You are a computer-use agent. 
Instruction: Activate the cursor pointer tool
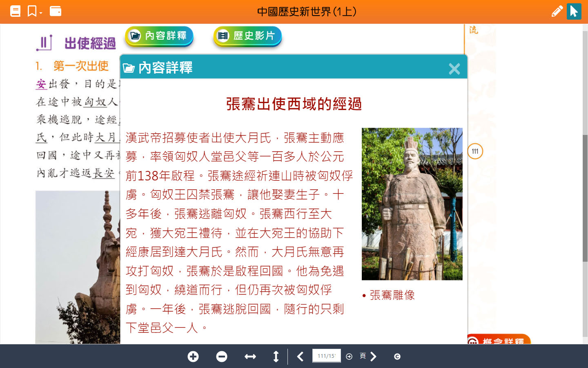pos(574,11)
